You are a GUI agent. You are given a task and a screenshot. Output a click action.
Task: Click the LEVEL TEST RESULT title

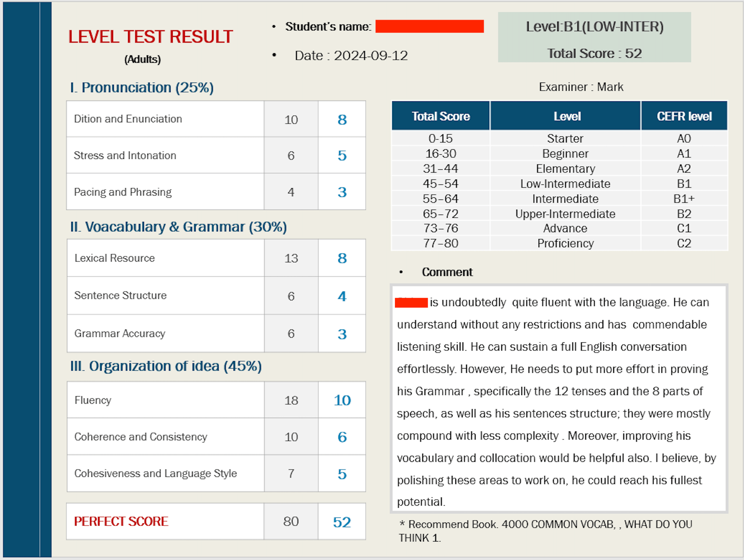150,37
